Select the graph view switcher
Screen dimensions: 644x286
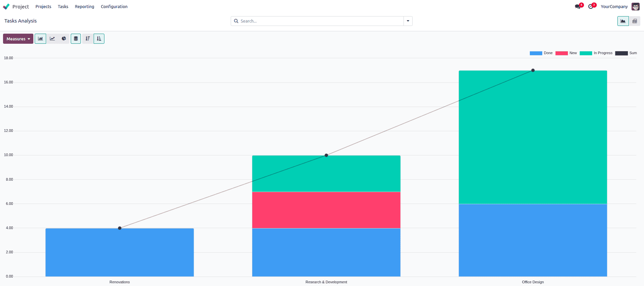point(623,21)
